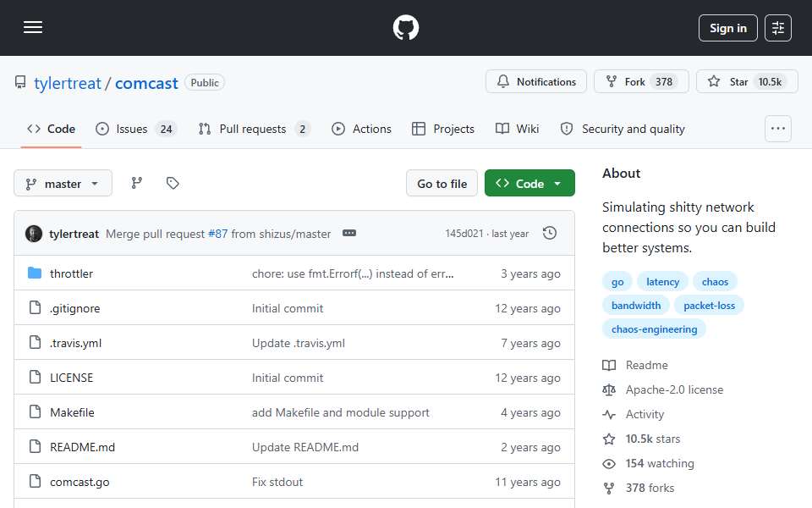
Task: Open green Code clone dropdown
Action: click(529, 183)
